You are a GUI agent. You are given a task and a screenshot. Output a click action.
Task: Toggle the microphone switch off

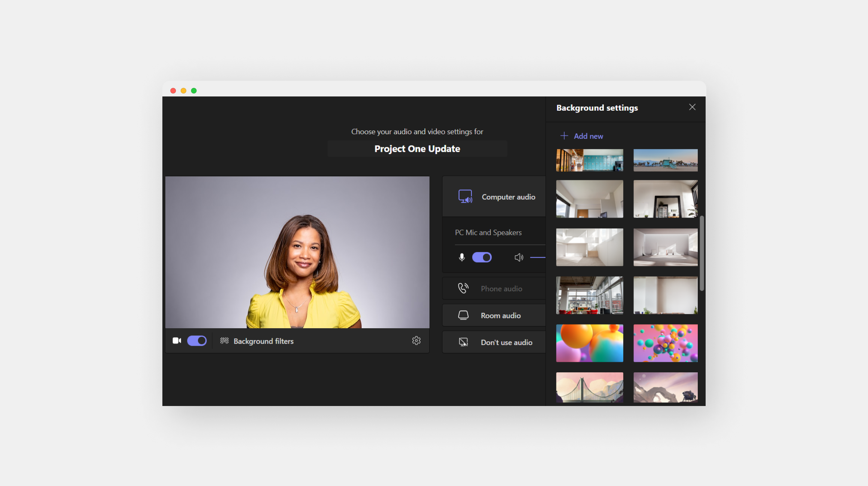pos(482,257)
